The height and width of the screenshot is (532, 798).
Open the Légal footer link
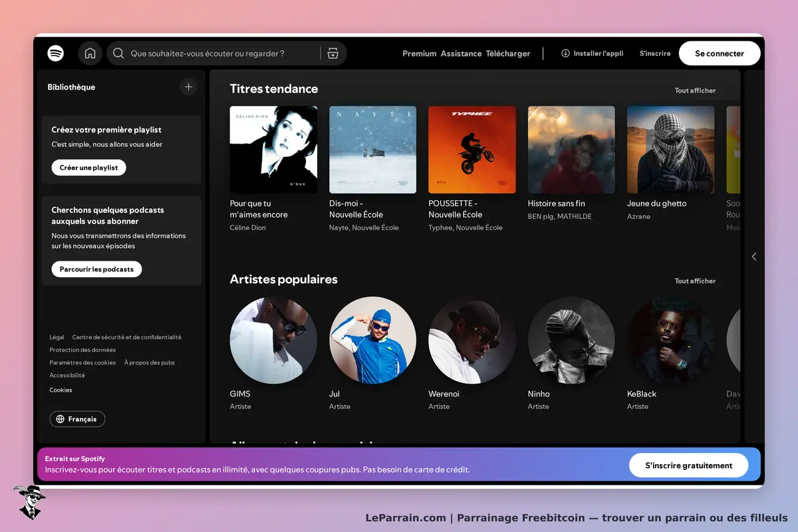tap(57, 337)
